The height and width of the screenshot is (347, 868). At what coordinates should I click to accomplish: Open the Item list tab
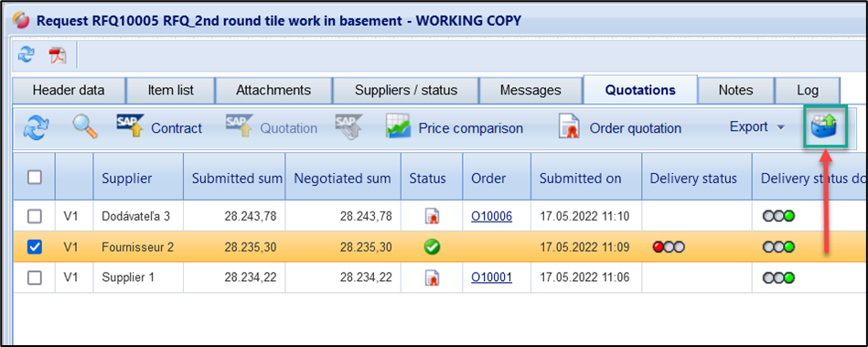click(x=170, y=90)
